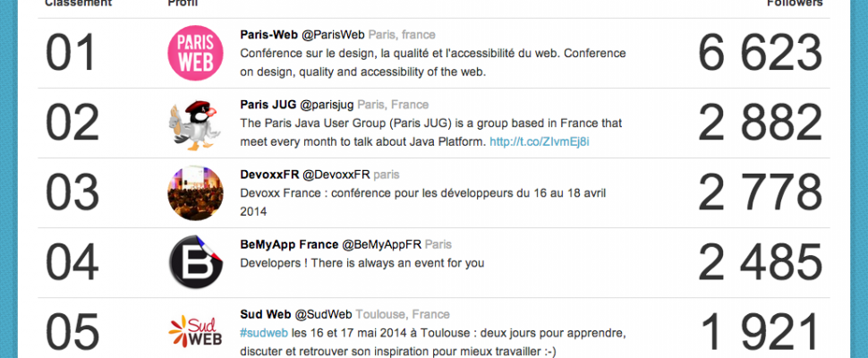Open the t.co link in Paris JUG bio
868x358 pixels.
click(540, 142)
